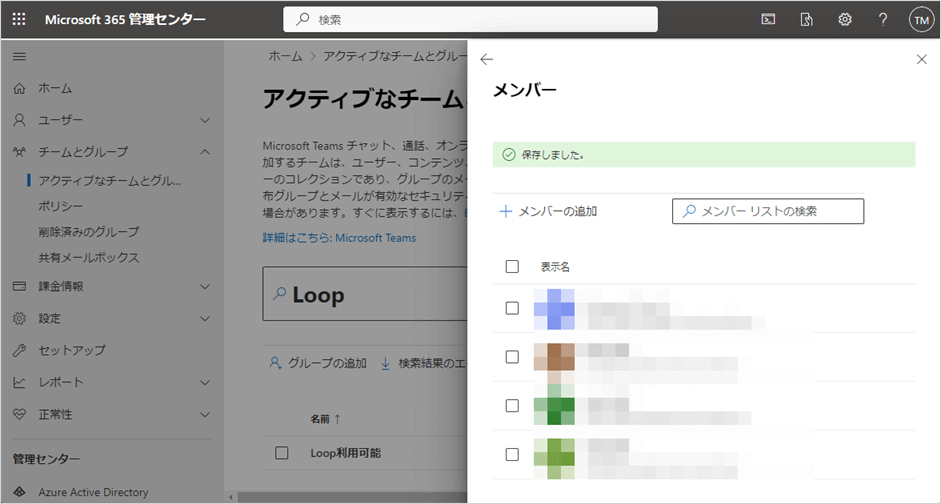Click ホーム in the breadcrumb
941x504 pixels.
(x=286, y=56)
